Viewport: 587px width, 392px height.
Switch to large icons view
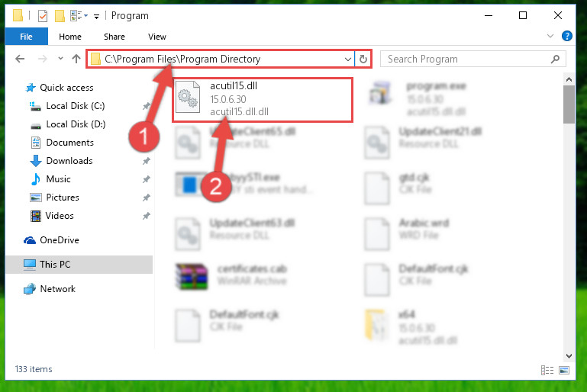point(564,371)
